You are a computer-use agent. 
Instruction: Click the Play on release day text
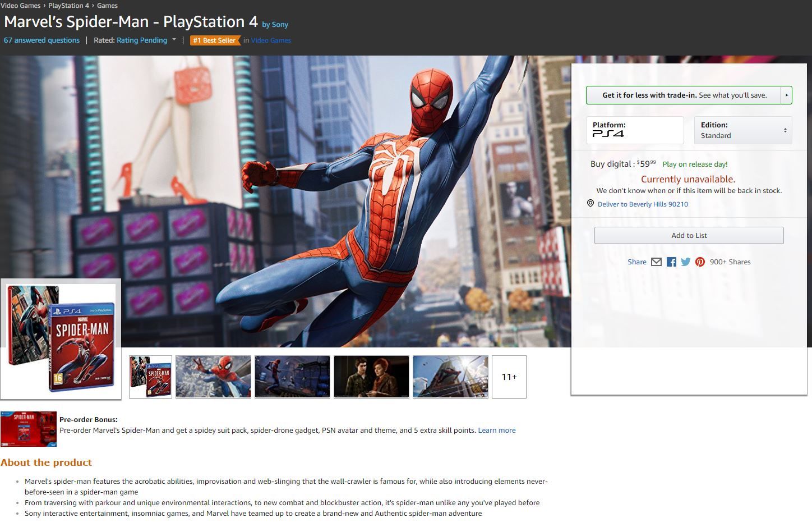point(695,164)
